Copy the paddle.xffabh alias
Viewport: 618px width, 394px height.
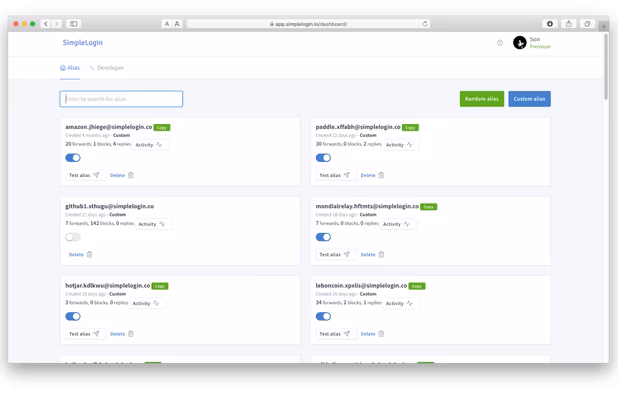point(410,128)
